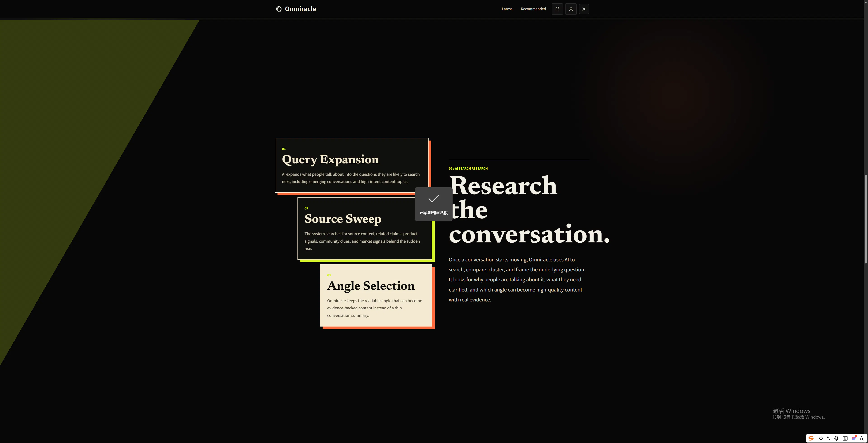868x443 pixels.
Task: Start voice input with the microphone icon
Action: 836,438
